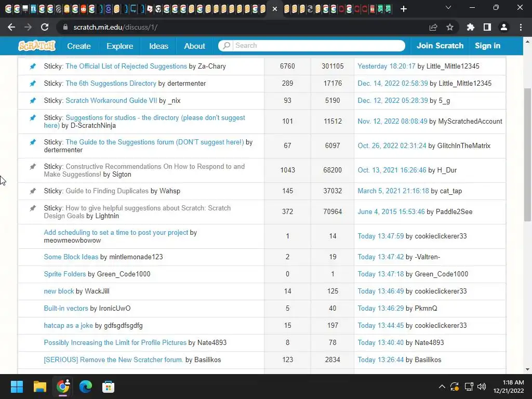
Task: Click pin icon of Scratch Workaround Guide VII
Action: pyautogui.click(x=33, y=100)
